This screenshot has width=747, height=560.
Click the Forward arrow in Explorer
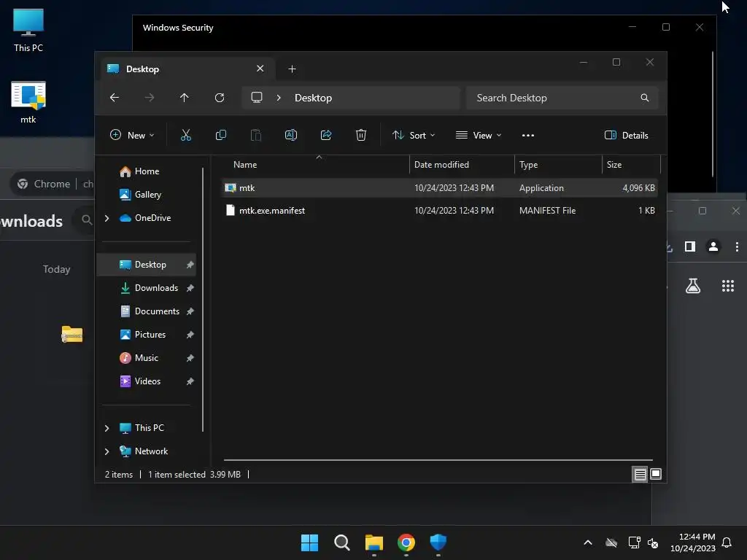click(149, 98)
